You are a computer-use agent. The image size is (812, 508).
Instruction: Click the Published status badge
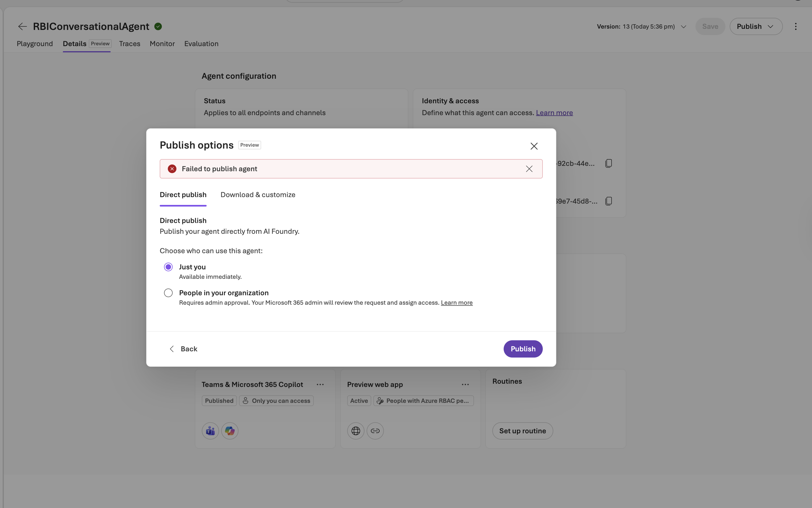pos(219,401)
